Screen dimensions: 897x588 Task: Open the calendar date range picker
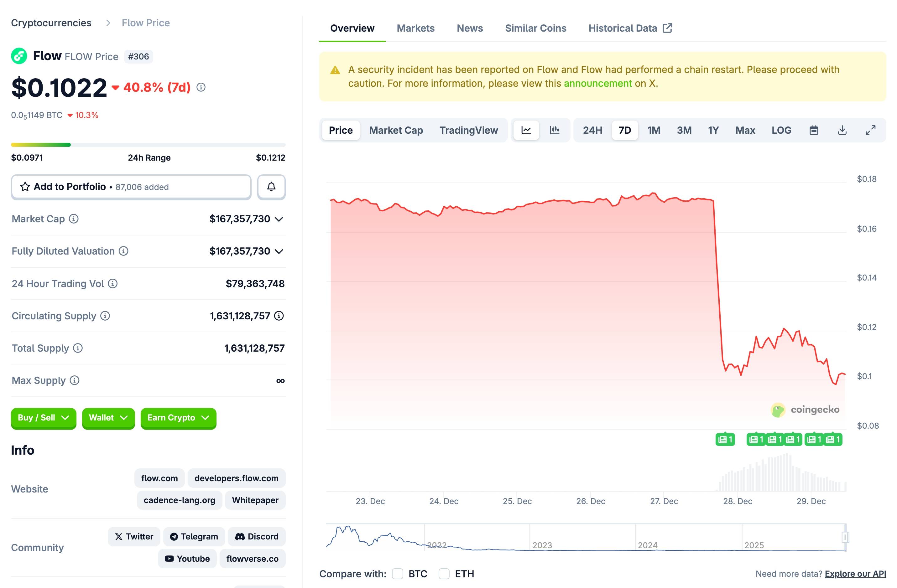click(x=814, y=130)
